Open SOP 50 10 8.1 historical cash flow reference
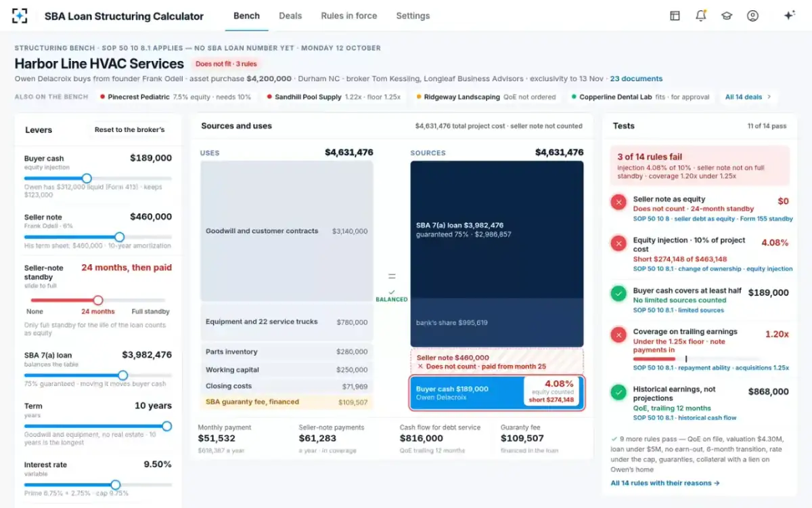The height and width of the screenshot is (508, 812). pos(684,418)
